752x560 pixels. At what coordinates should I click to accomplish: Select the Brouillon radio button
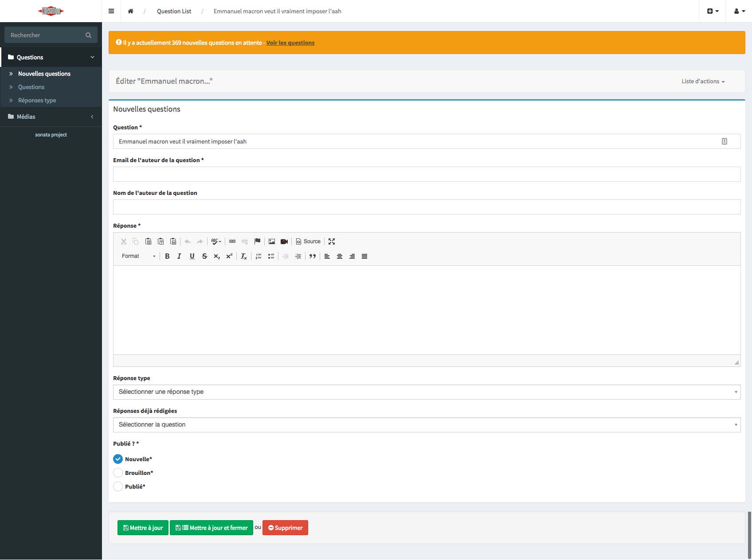tap(118, 473)
